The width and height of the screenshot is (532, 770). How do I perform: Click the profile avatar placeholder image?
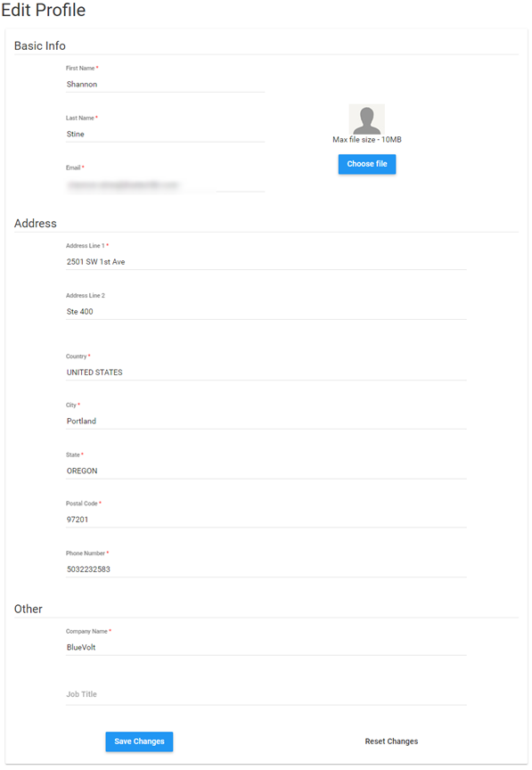point(366,119)
